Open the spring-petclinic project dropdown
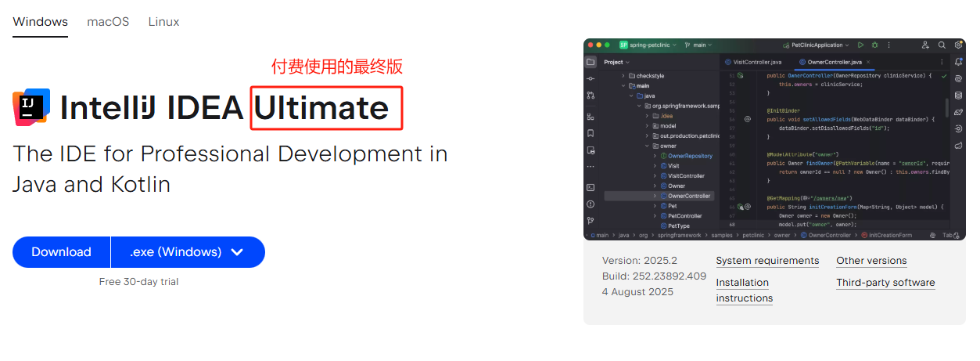Screen dimensions: 980x361 pos(649,45)
